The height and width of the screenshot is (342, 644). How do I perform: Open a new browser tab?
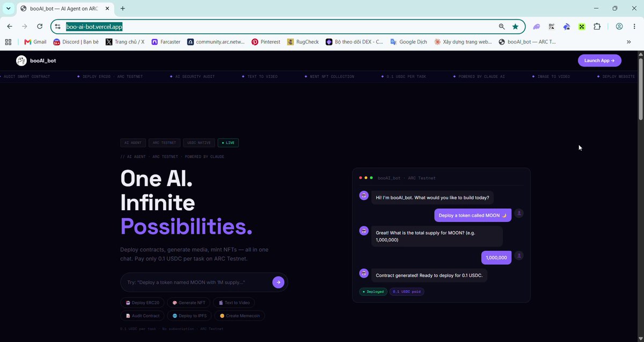123,9
